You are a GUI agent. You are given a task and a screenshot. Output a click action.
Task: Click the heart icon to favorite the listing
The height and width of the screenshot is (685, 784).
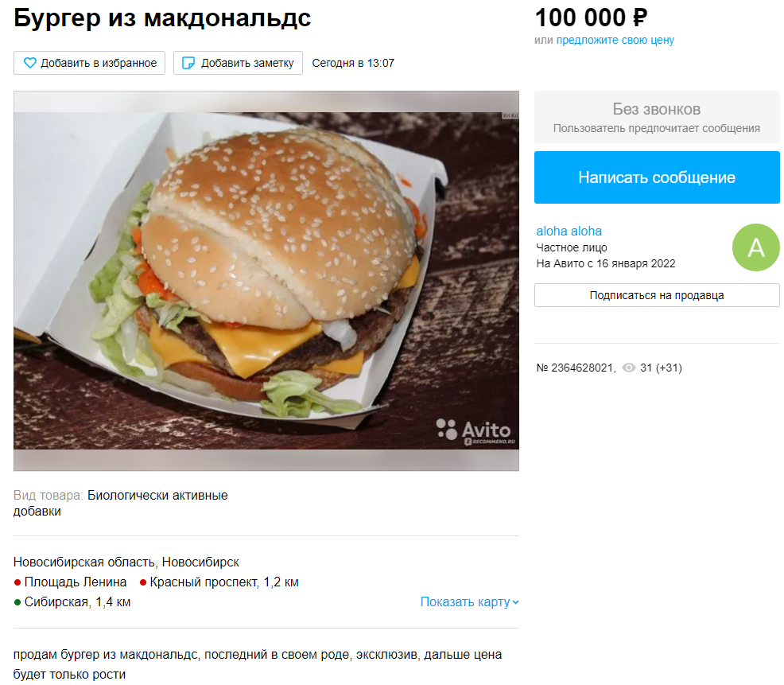[x=30, y=63]
